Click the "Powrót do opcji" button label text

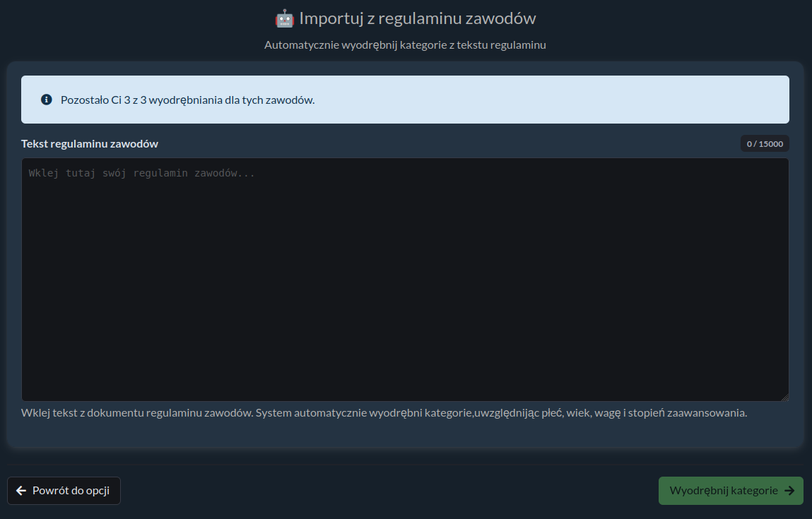71,491
